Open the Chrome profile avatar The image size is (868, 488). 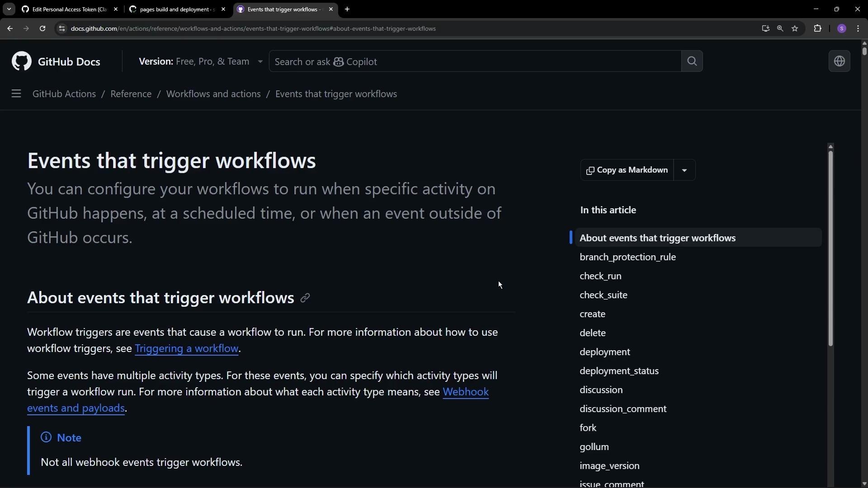coord(841,28)
